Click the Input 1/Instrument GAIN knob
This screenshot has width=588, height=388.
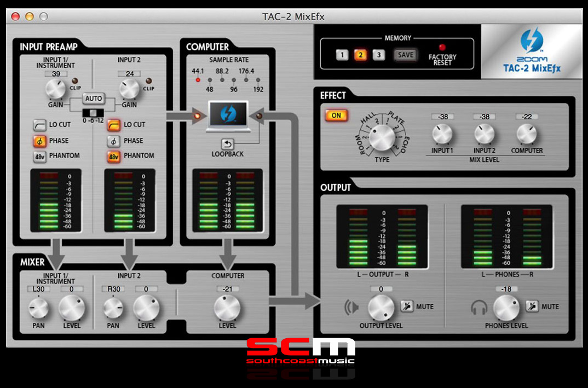(x=55, y=89)
